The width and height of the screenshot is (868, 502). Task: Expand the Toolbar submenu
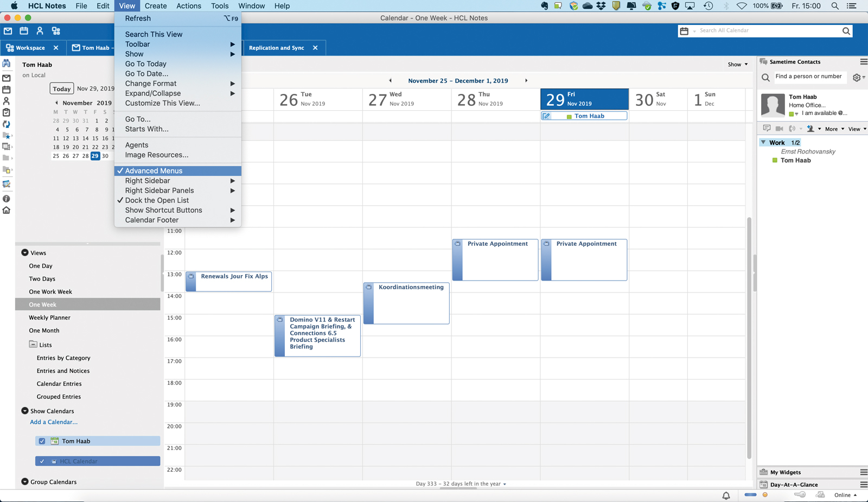[178, 44]
